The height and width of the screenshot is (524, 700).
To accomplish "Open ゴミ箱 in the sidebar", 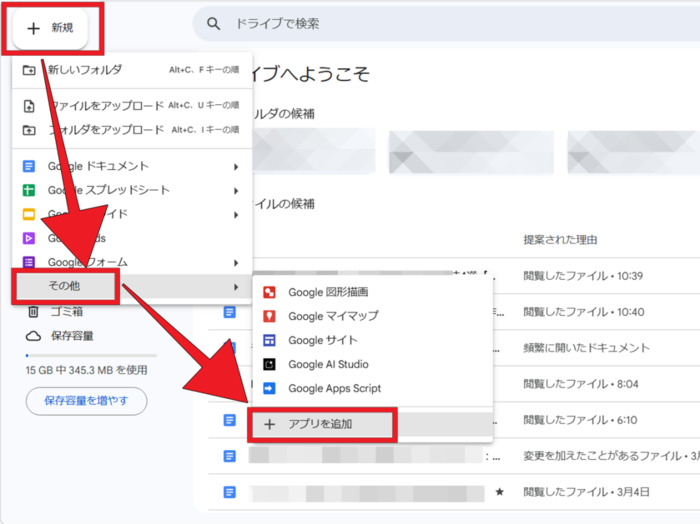I will click(66, 312).
